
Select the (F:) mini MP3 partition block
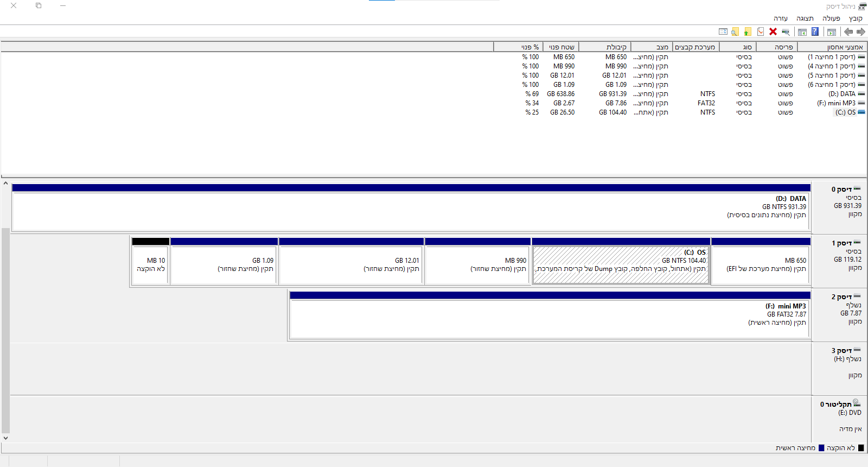pos(550,315)
